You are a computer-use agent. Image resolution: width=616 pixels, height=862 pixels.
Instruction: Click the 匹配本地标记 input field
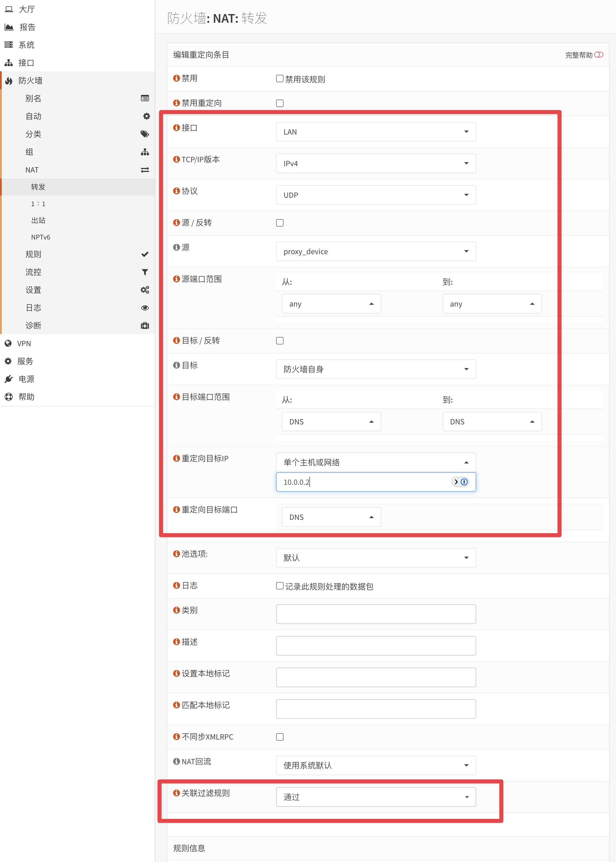376,709
